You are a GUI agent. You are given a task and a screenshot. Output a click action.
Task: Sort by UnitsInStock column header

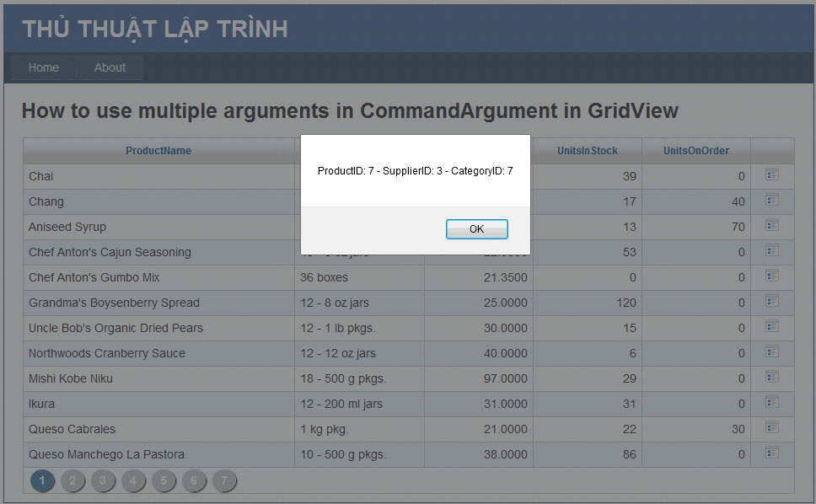[587, 151]
